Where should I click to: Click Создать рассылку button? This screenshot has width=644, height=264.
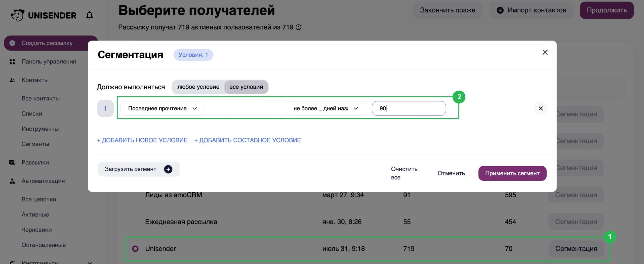coord(51,43)
